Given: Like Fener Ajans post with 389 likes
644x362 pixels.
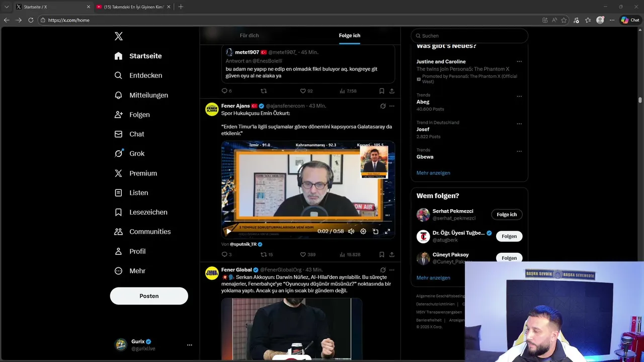Looking at the screenshot, I should [307, 254].
